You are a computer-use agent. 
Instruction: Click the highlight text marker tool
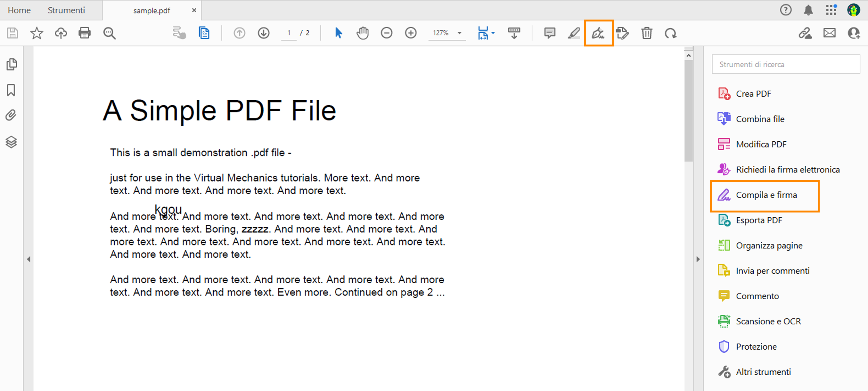pyautogui.click(x=574, y=33)
